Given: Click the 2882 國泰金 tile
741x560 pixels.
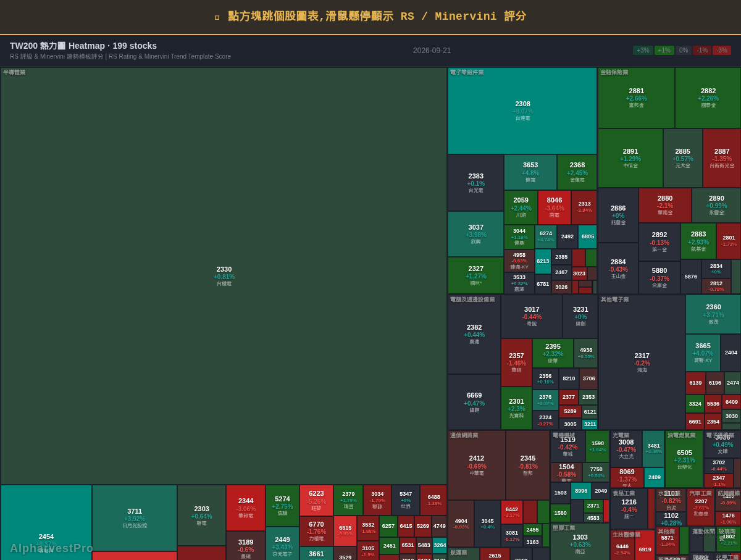Looking at the screenshot, I should click(708, 98).
